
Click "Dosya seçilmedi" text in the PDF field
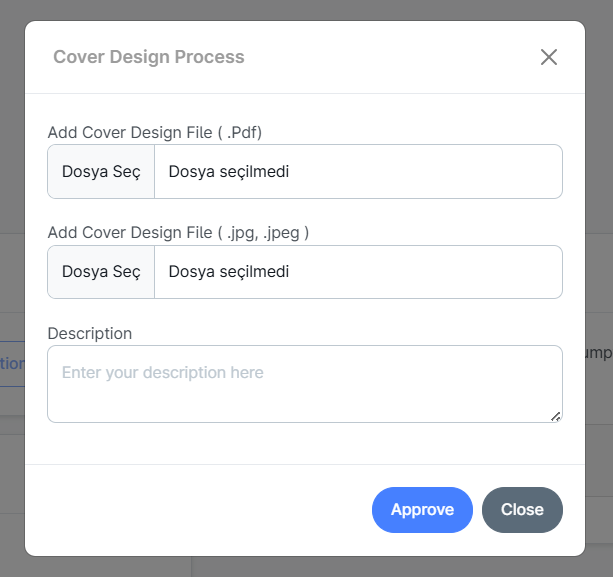[x=228, y=171]
